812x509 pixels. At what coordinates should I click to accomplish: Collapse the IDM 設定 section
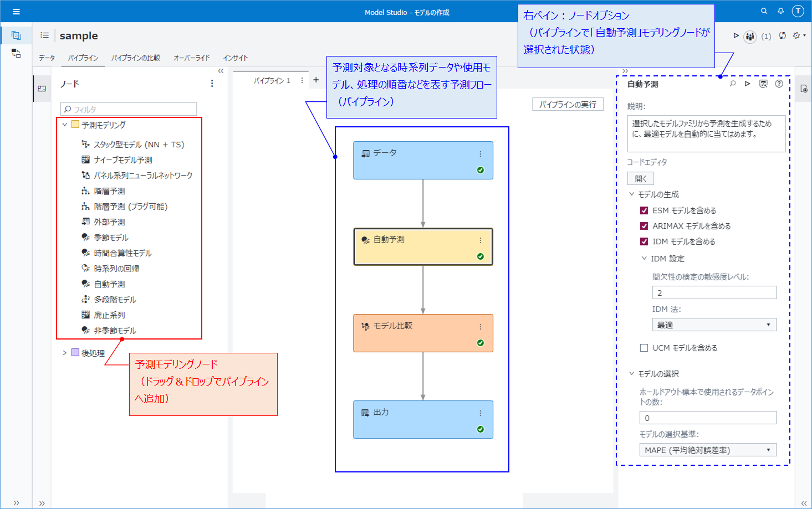point(644,259)
